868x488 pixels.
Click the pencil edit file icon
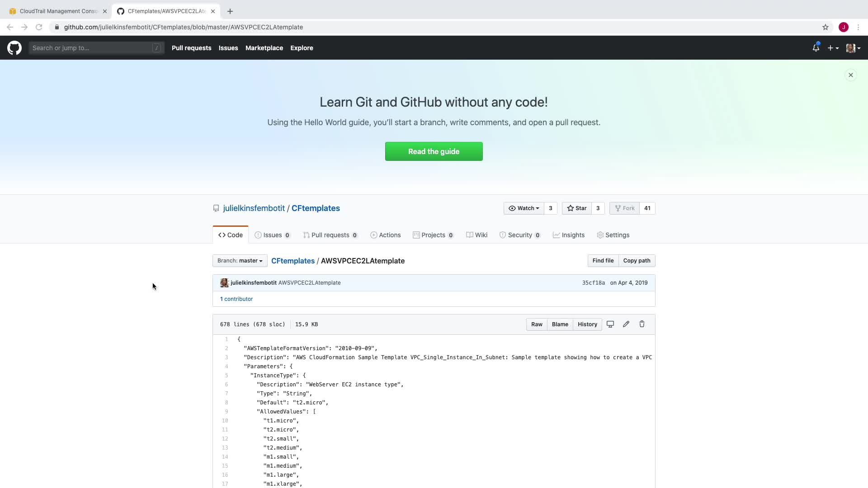click(x=626, y=324)
